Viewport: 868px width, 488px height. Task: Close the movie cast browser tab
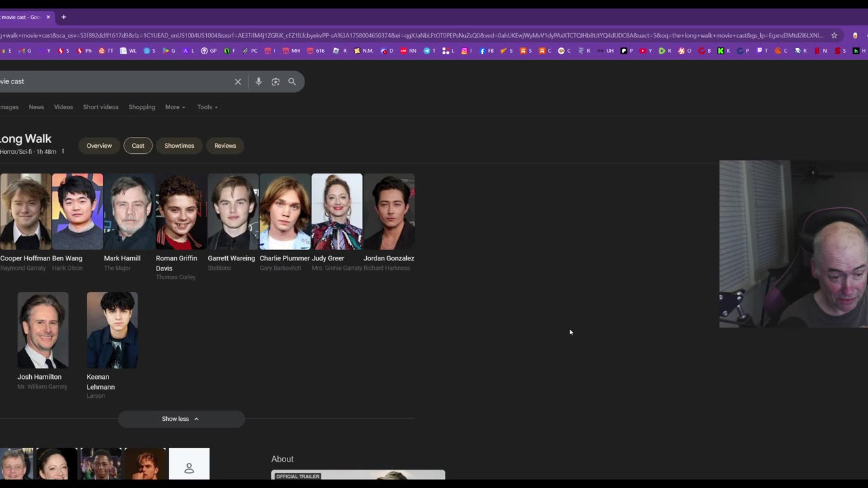48,17
